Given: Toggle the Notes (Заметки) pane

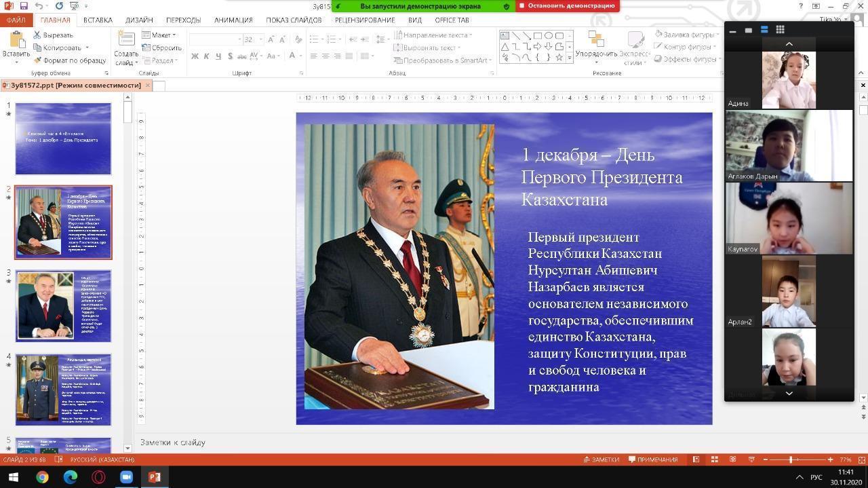Looking at the screenshot, I should tap(601, 459).
